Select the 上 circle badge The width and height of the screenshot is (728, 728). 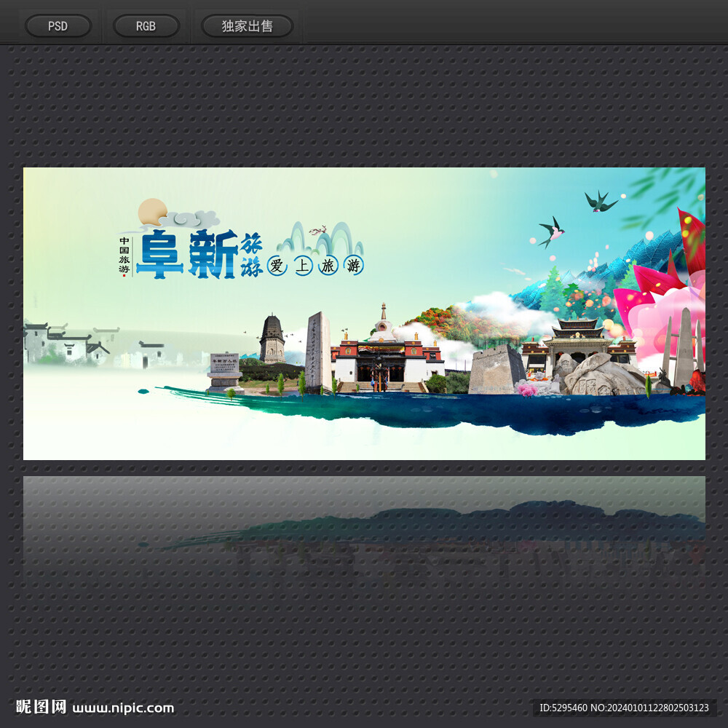(303, 266)
